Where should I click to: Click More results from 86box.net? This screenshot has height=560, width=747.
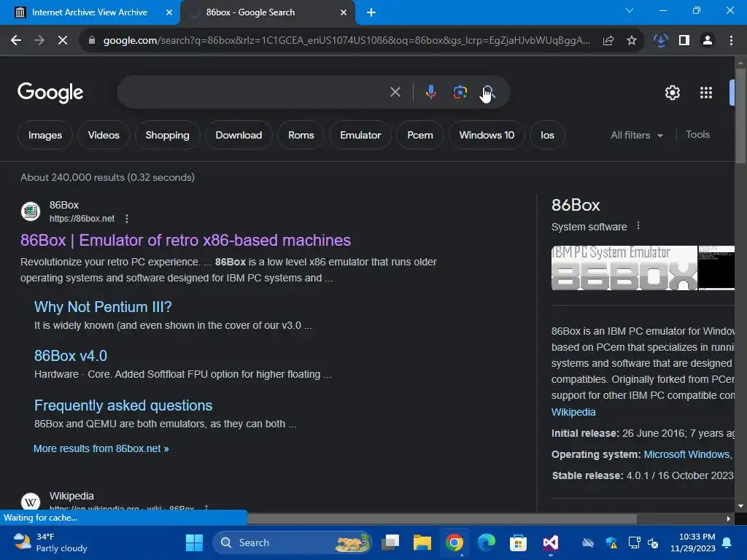101,448
